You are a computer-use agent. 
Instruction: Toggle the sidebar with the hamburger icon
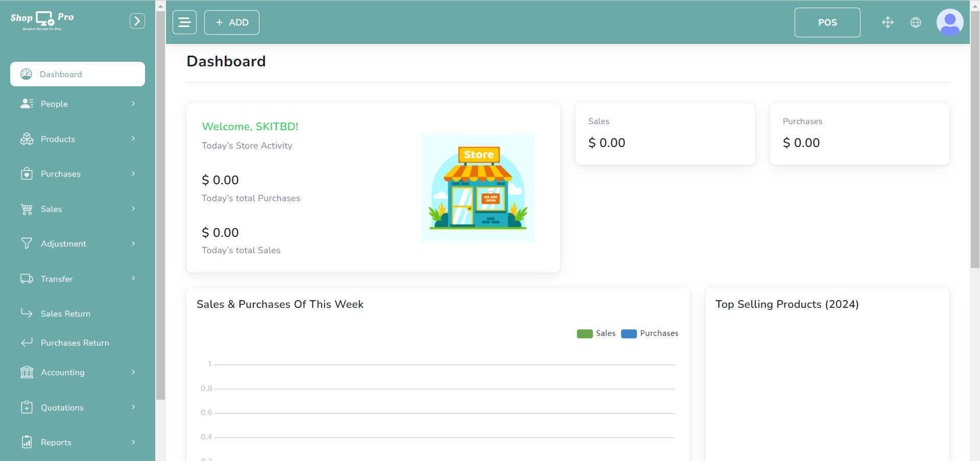click(x=184, y=22)
